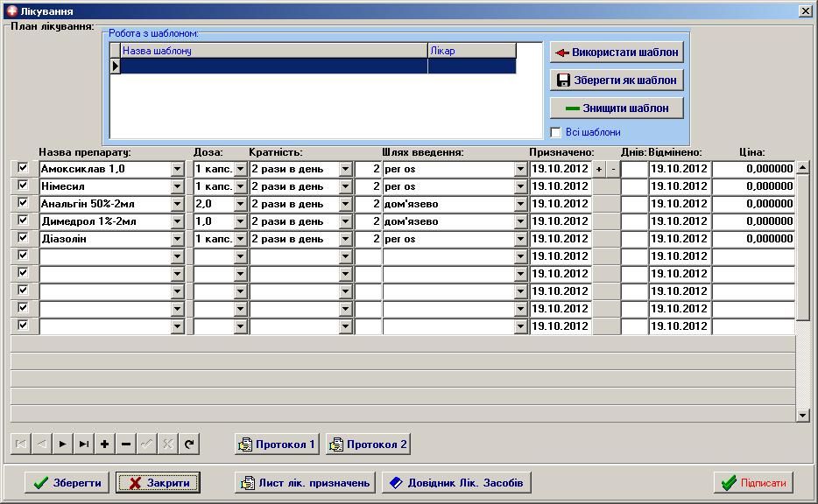Jump to last record navigator button
The height and width of the screenshot is (504, 818).
[83, 444]
